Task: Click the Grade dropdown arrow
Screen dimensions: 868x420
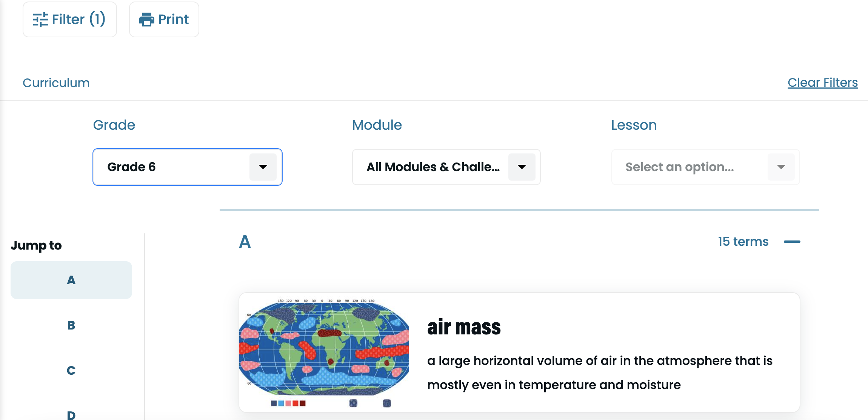Action: [263, 167]
